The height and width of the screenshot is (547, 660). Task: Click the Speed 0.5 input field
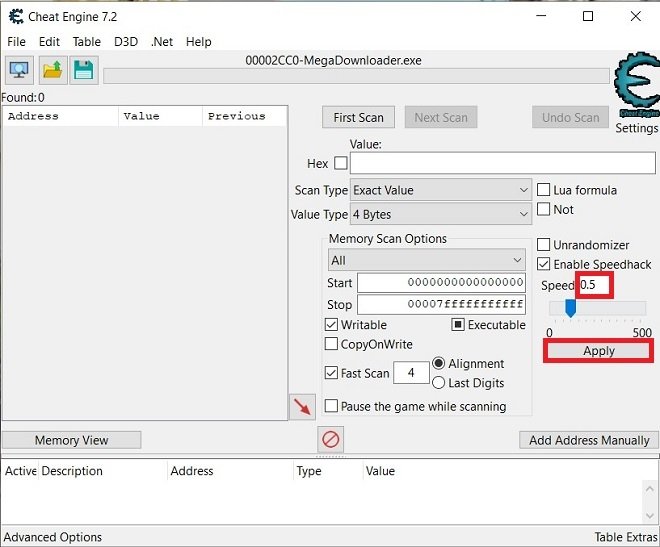click(x=594, y=285)
